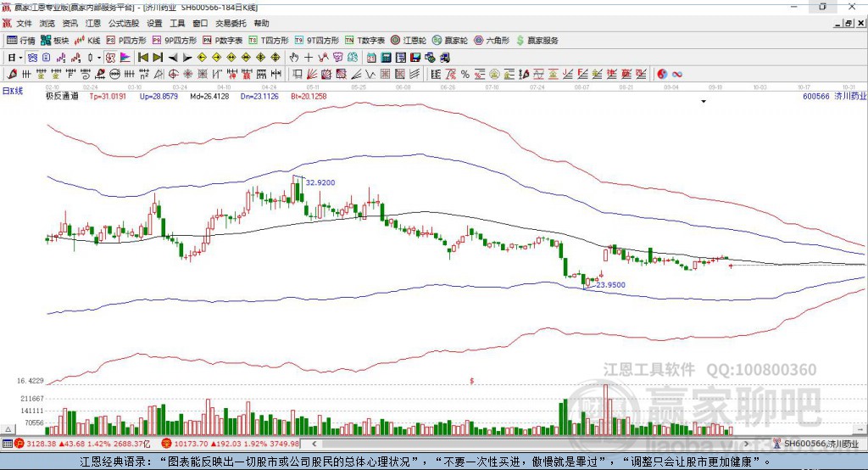Open the 工具 menu
The width and height of the screenshot is (868, 470).
pos(177,23)
